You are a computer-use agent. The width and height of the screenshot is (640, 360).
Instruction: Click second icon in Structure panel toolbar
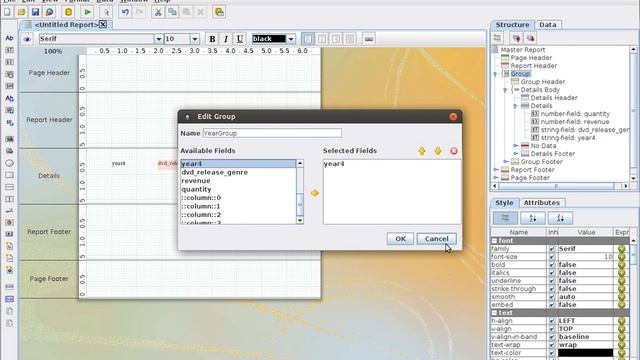coord(516,38)
